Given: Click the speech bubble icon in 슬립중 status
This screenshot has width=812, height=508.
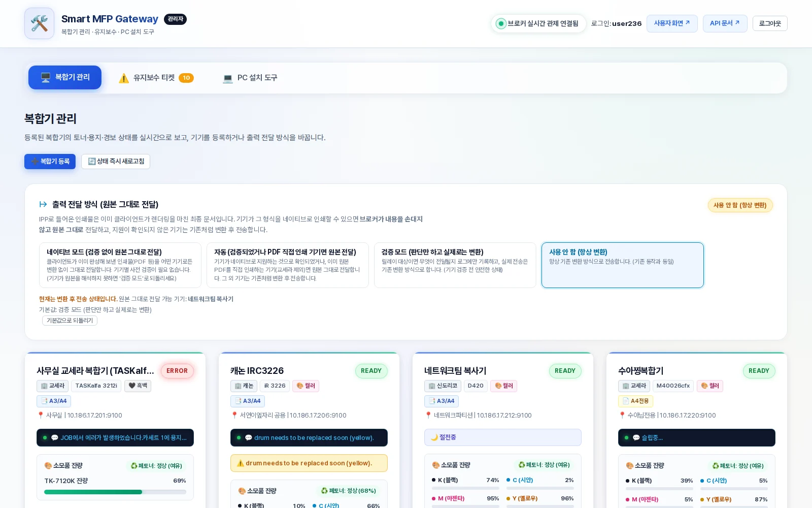Looking at the screenshot, I should [x=636, y=437].
